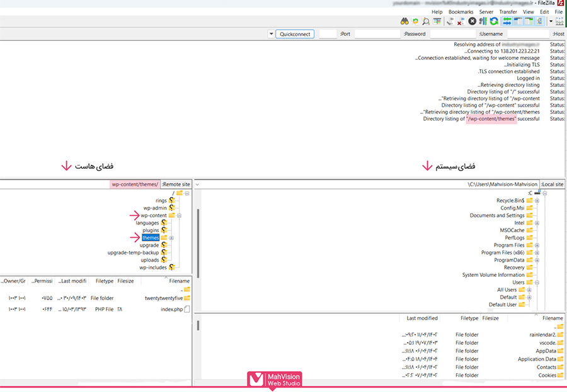Viewport: 567px width, 392px height.
Task: Click the refresh file lists icon
Action: (494, 21)
